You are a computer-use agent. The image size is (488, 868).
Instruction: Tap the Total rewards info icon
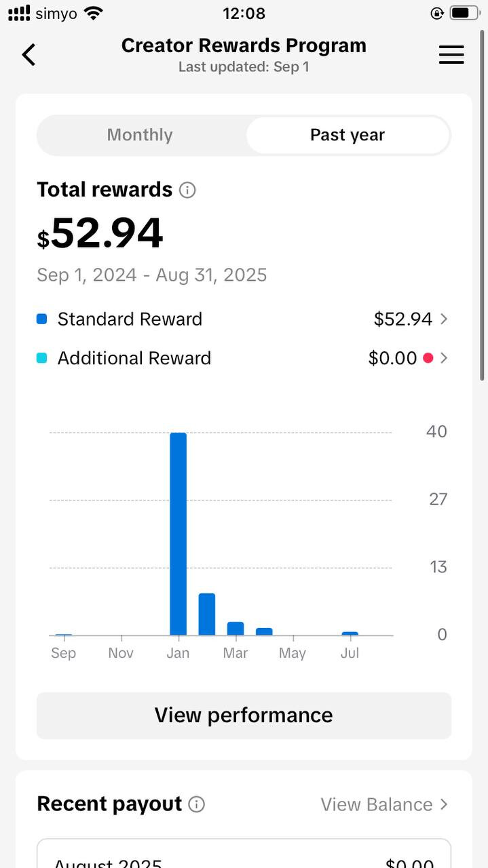(187, 190)
